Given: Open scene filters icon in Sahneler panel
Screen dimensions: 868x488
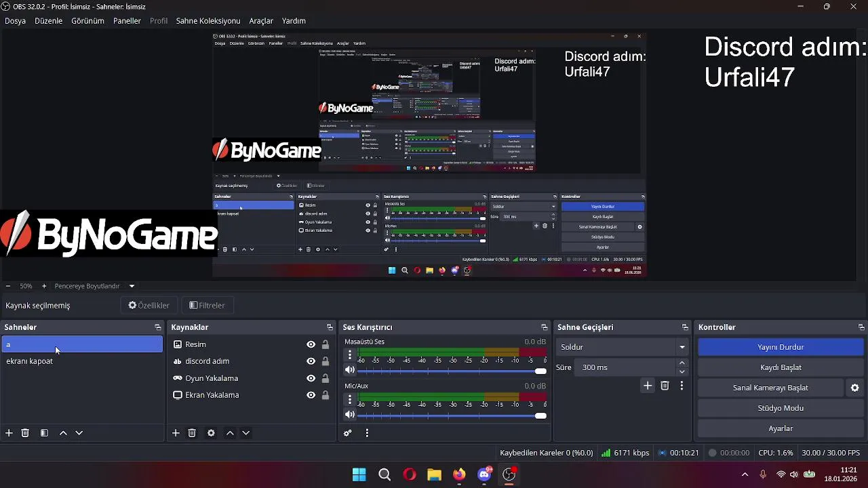Looking at the screenshot, I should 44,433.
